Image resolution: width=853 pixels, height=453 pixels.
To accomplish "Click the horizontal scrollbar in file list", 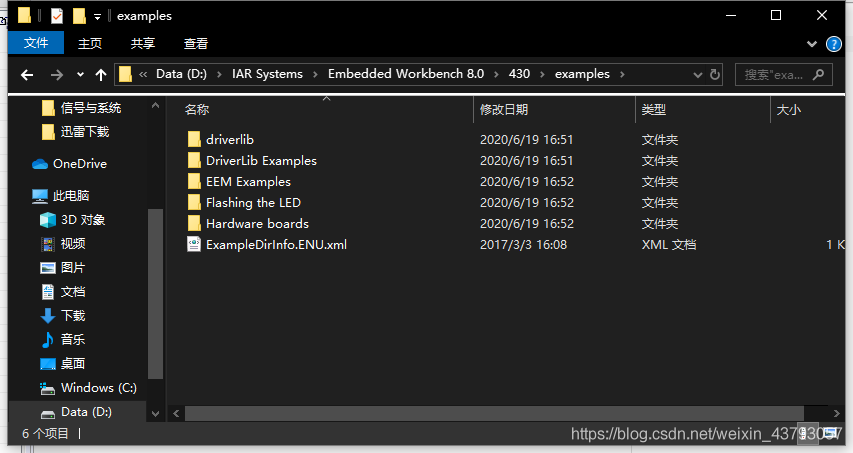I will (494, 413).
